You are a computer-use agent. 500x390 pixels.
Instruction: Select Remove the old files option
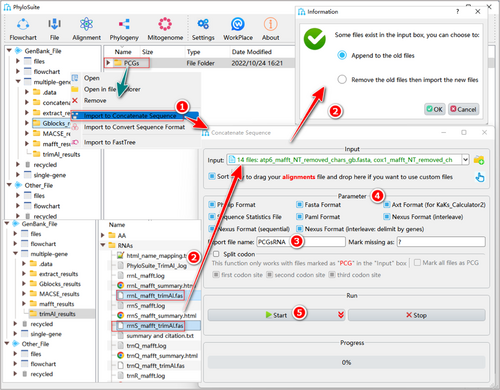click(x=342, y=80)
